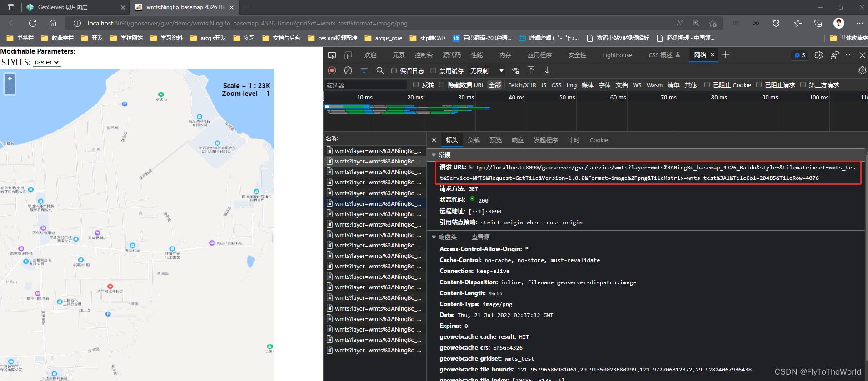Click the browser zoom magnifier icon
Screen dimensions: 868x381
point(696,23)
